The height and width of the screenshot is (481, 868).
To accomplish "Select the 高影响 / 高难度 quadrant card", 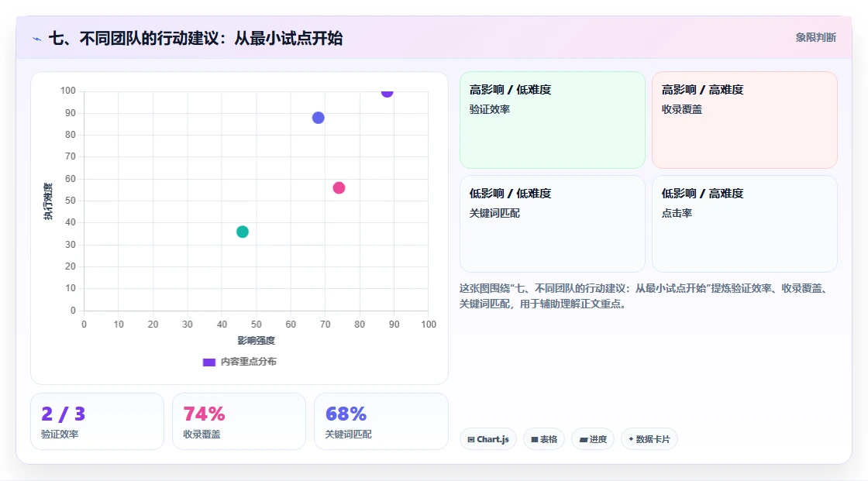I will [745, 120].
